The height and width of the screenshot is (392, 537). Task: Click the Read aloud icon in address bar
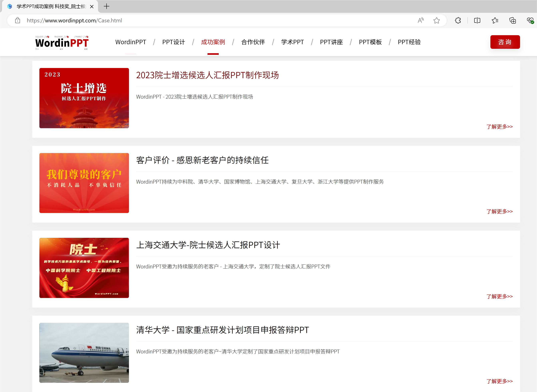tap(420, 20)
